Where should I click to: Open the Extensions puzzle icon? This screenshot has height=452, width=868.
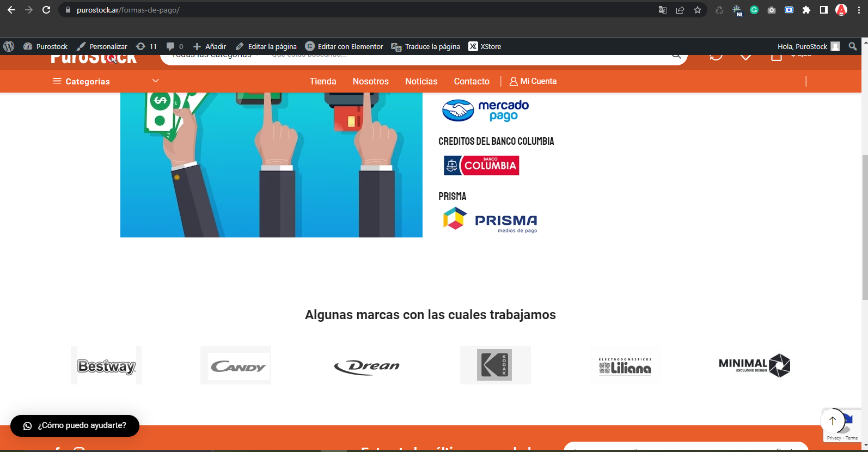tap(806, 10)
